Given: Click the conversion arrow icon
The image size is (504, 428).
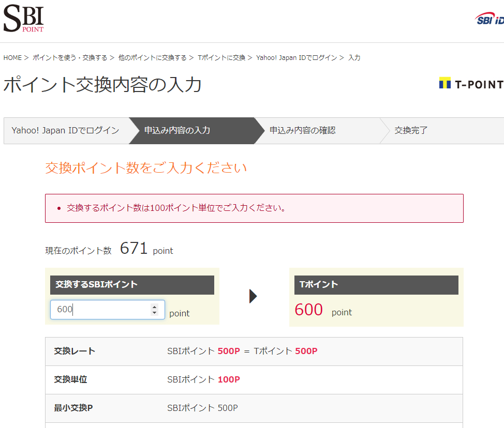Looking at the screenshot, I should [x=253, y=296].
